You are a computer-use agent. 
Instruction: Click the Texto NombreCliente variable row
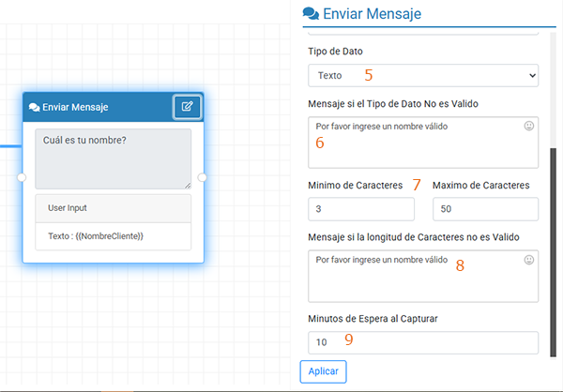pos(113,235)
